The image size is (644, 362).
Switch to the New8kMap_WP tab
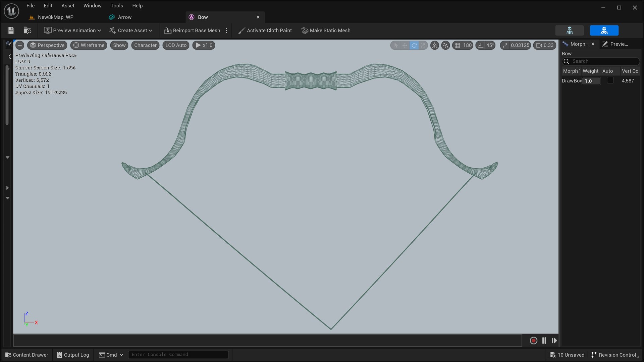click(56, 17)
